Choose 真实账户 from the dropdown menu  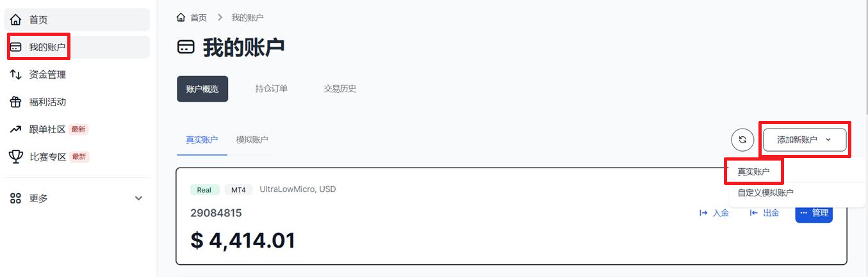(x=753, y=172)
